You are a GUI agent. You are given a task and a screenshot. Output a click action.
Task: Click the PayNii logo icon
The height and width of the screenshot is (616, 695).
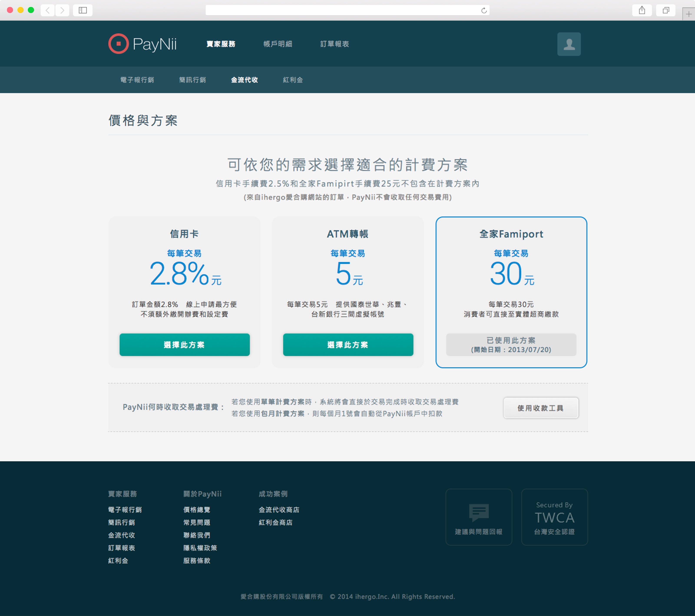118,44
